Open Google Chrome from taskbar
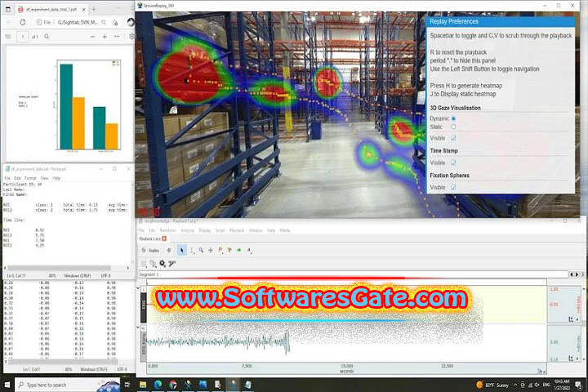The width and height of the screenshot is (588, 392). (x=173, y=385)
